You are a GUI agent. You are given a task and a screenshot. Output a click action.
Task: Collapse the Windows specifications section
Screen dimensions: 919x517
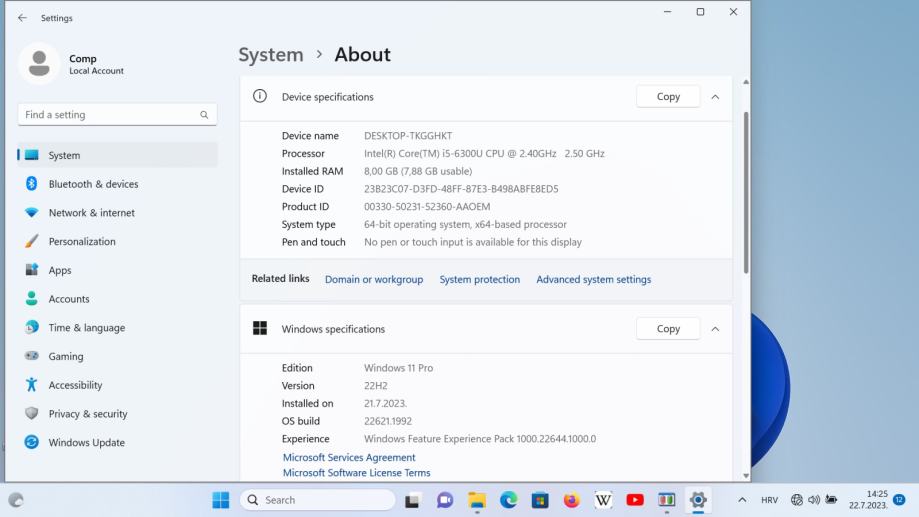(715, 329)
